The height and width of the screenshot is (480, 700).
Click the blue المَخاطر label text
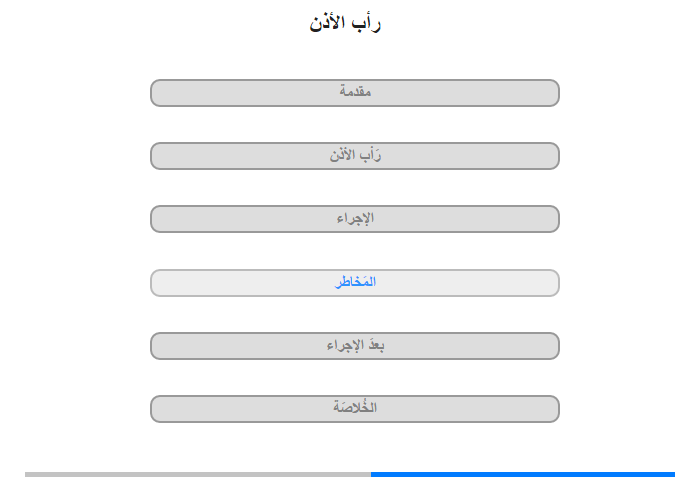[355, 282]
